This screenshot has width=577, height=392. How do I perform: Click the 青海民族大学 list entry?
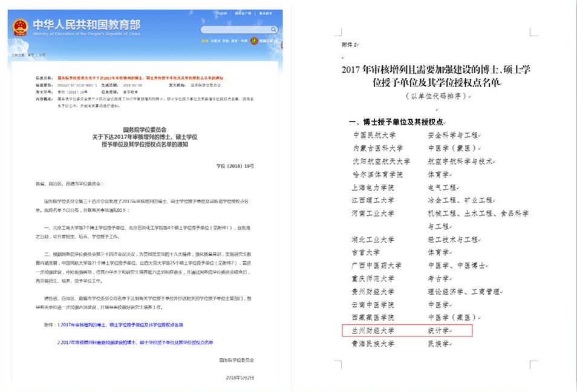click(373, 344)
